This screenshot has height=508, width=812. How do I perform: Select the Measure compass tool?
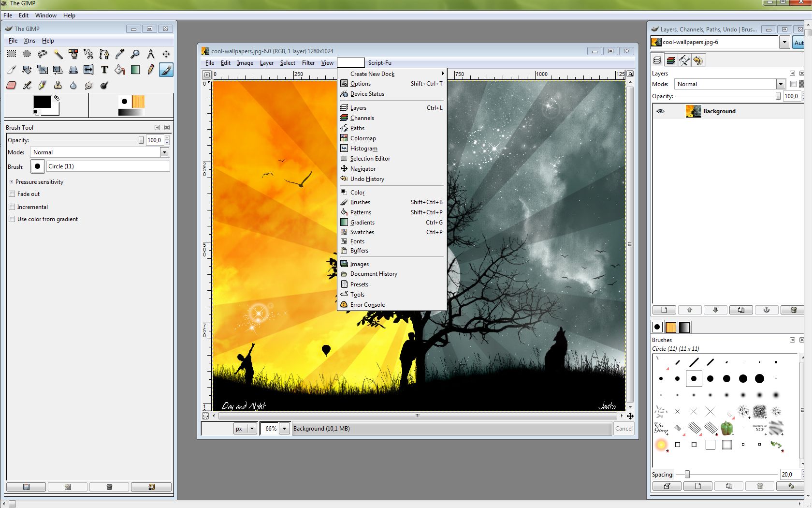151,54
